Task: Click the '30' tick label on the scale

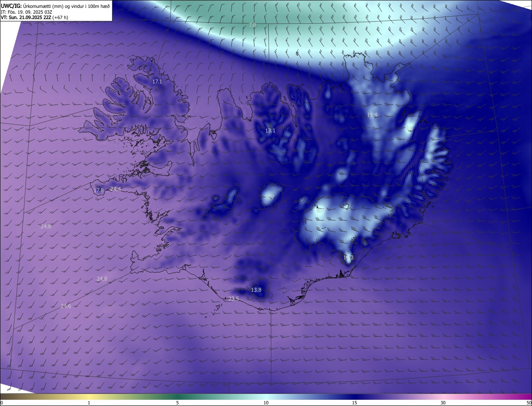Action: (443, 403)
